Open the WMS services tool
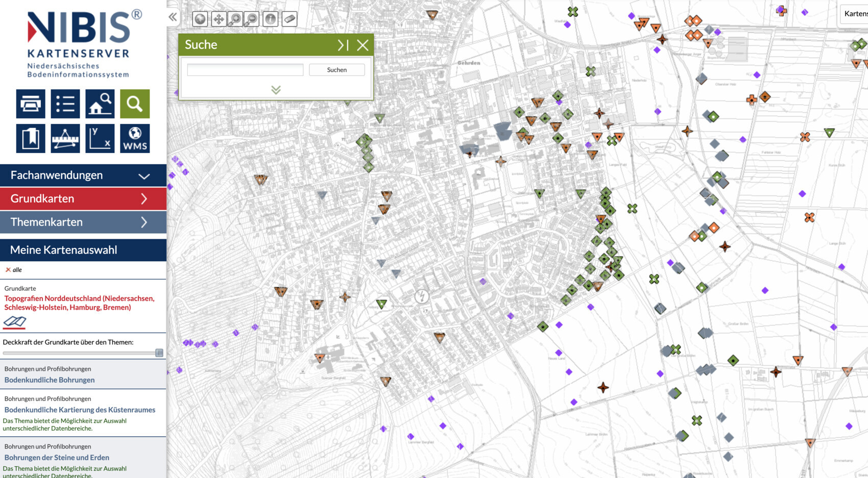Viewport: 868px width, 478px height. click(135, 139)
